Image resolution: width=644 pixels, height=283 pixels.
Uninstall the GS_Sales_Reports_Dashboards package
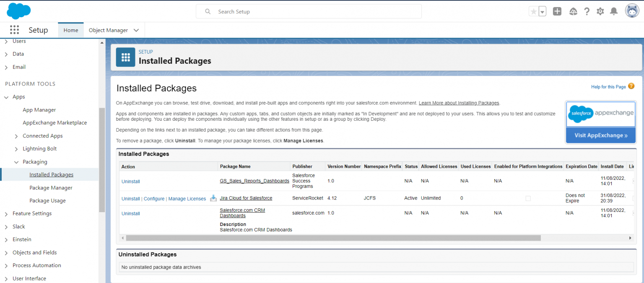pyautogui.click(x=130, y=182)
